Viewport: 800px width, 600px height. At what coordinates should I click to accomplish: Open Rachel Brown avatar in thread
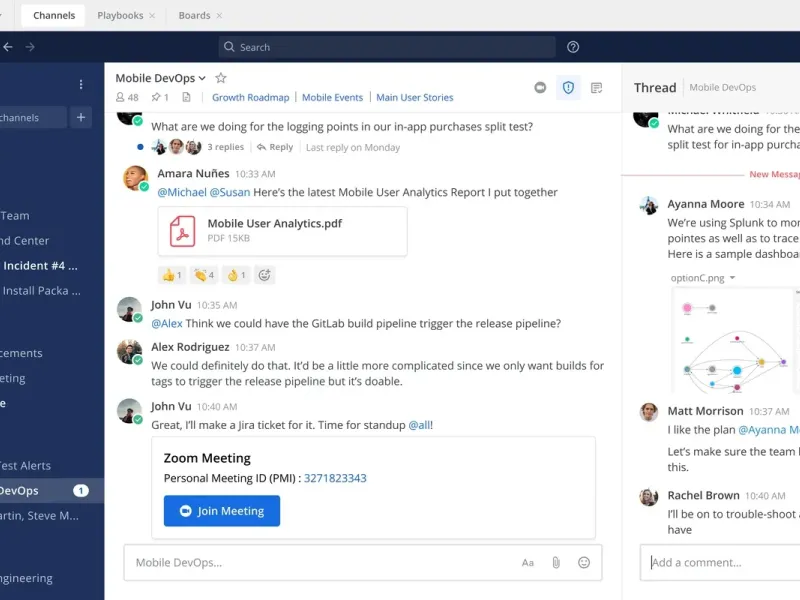click(648, 496)
